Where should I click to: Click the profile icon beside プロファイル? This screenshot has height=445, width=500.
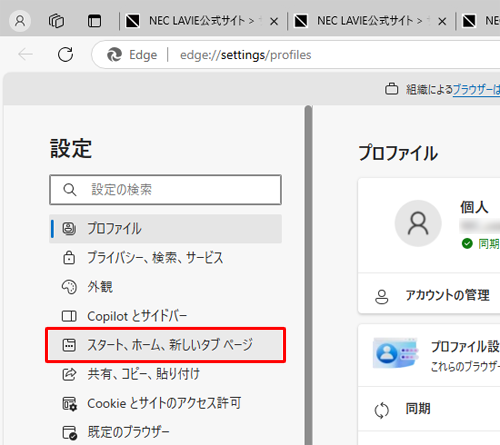[x=69, y=229]
